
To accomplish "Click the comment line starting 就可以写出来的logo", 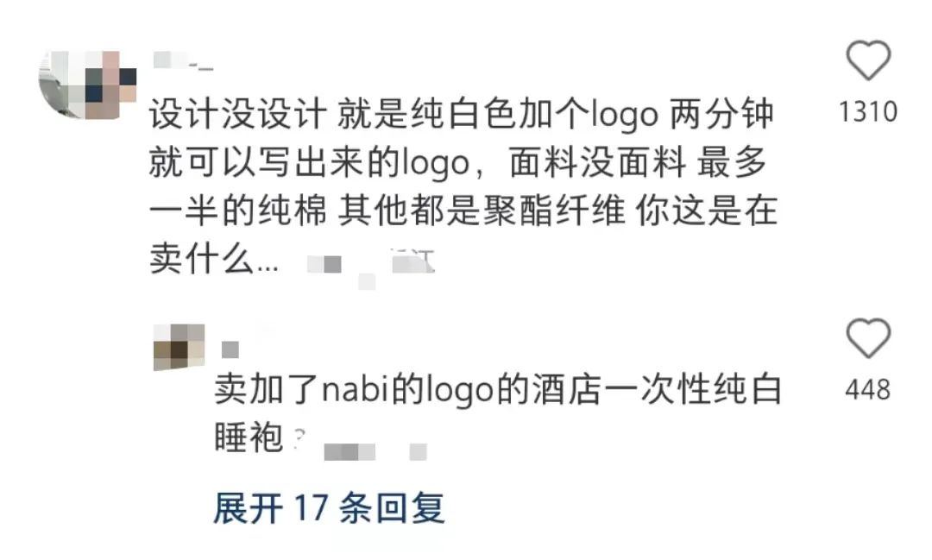I will coord(457,162).
